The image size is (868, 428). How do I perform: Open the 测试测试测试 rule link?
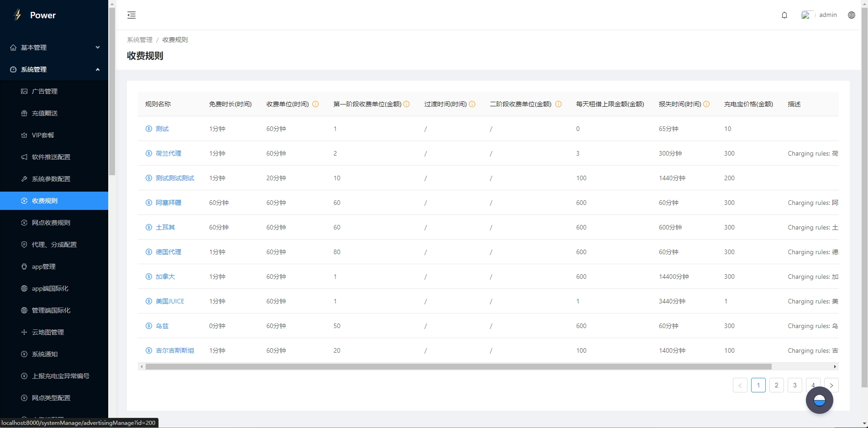click(x=175, y=178)
